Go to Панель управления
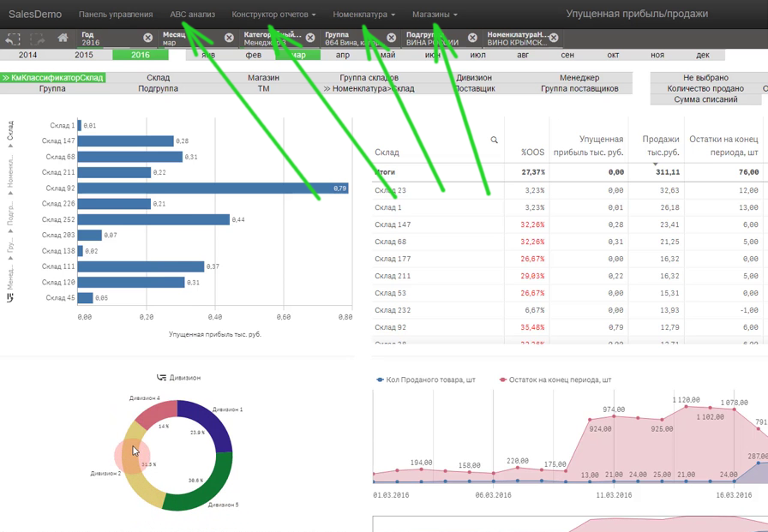 pyautogui.click(x=116, y=15)
